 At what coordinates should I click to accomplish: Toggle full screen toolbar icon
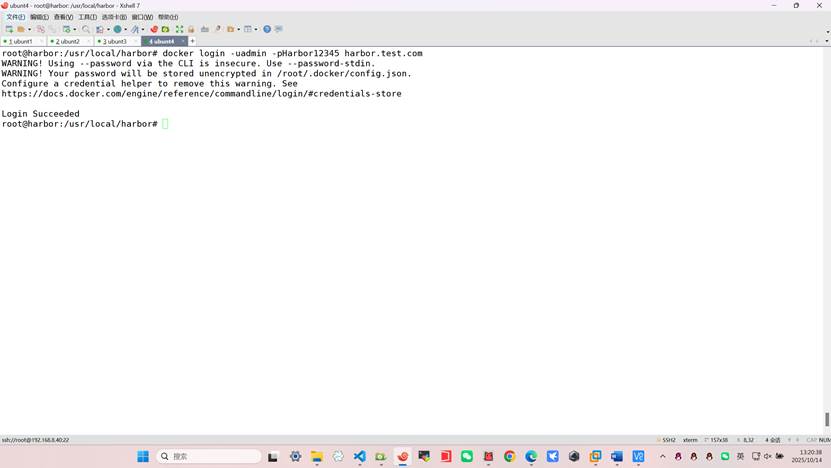pos(179,29)
